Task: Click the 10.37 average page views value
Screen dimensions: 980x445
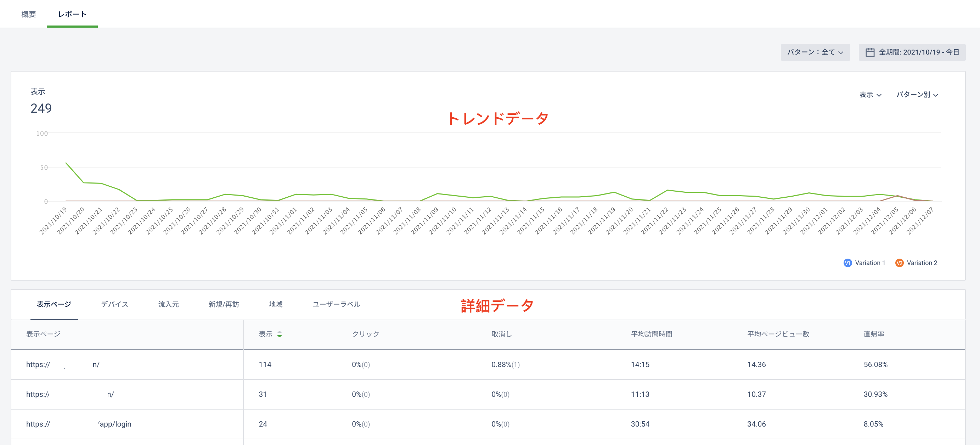Action: [757, 394]
